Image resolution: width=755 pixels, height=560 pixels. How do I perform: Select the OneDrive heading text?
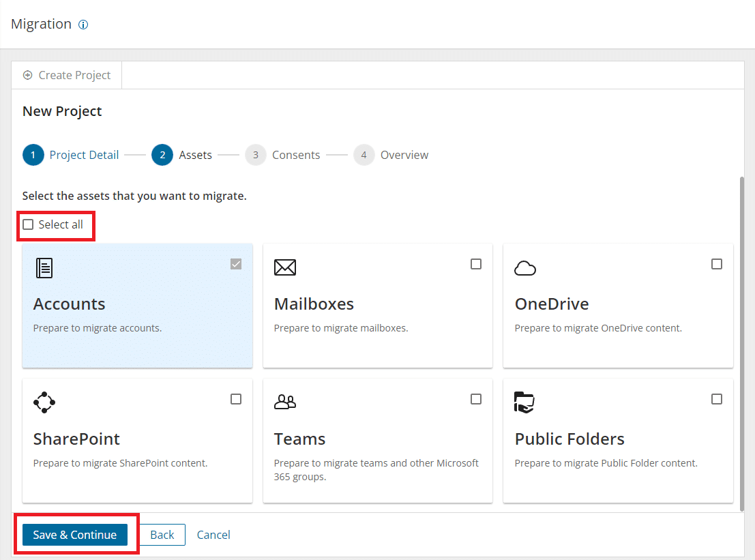[552, 304]
